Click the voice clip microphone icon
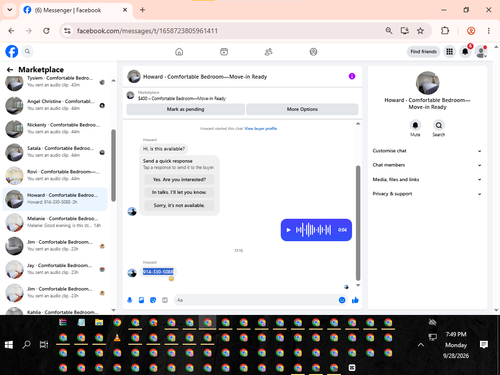The image size is (500, 375). click(130, 300)
